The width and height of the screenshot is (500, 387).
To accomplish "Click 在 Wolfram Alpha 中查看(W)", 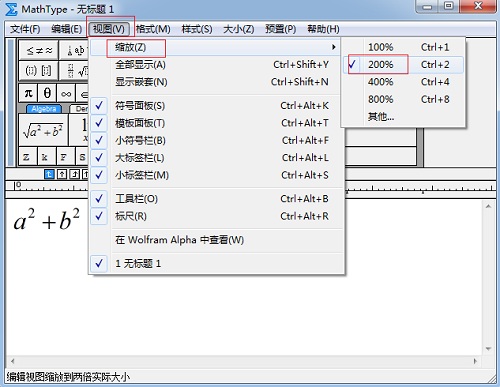I will (217, 240).
